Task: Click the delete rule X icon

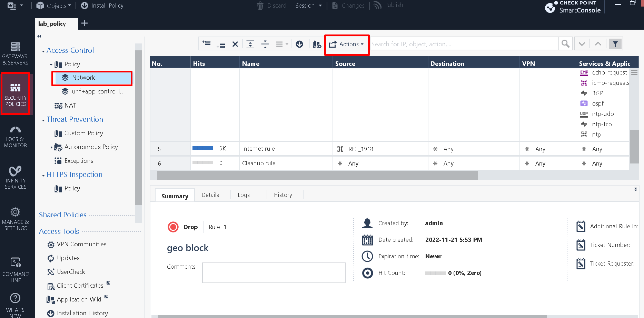Action: (x=235, y=44)
